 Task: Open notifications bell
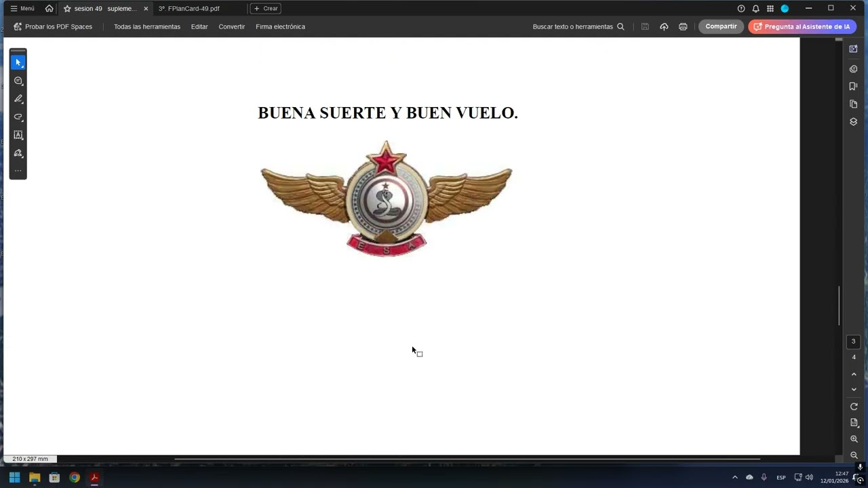[755, 8]
